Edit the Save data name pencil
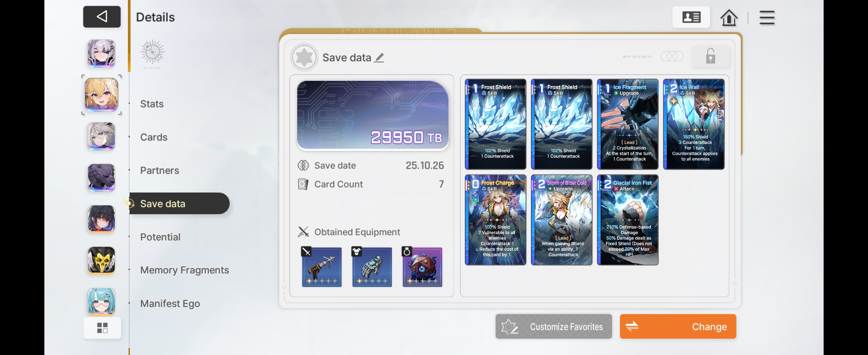Viewport: 868px width, 355px height. (x=379, y=58)
